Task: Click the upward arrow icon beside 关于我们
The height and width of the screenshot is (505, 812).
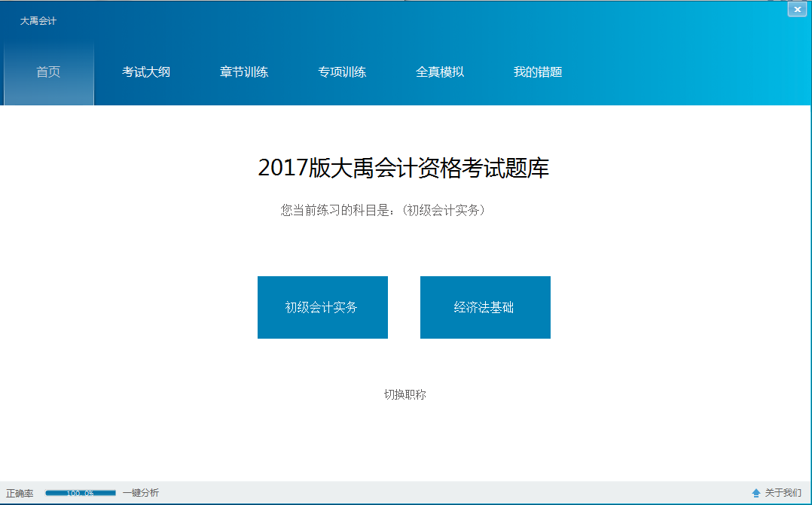Action: pos(756,493)
